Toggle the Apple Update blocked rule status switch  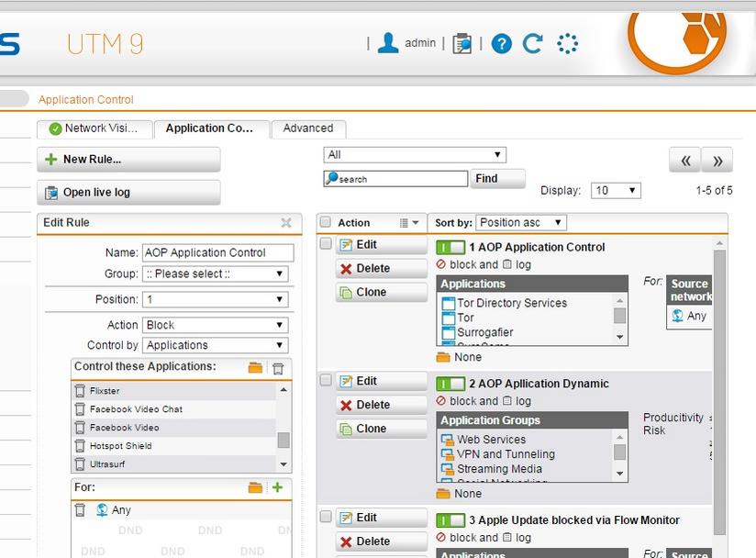(450, 520)
